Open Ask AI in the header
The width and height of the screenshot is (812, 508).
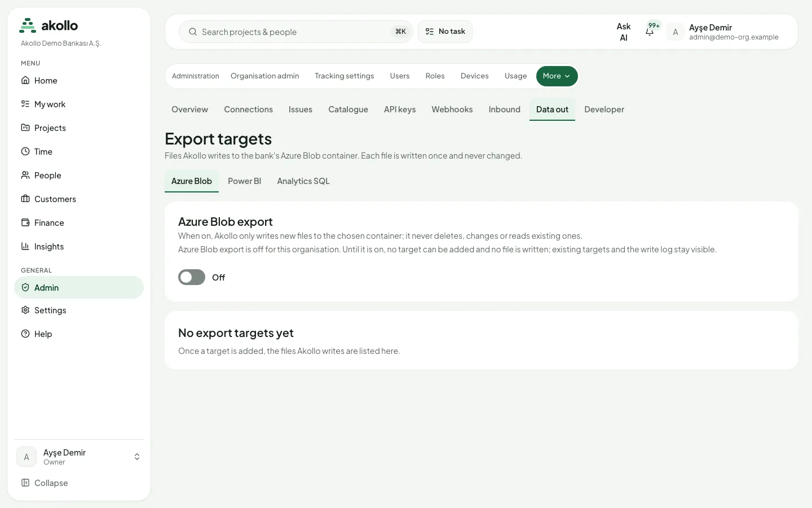pyautogui.click(x=624, y=32)
